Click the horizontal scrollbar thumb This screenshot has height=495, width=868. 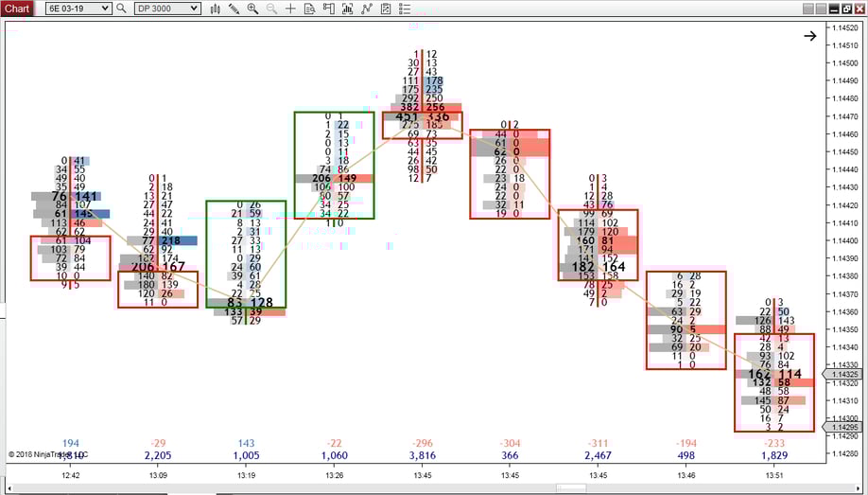pos(570,488)
